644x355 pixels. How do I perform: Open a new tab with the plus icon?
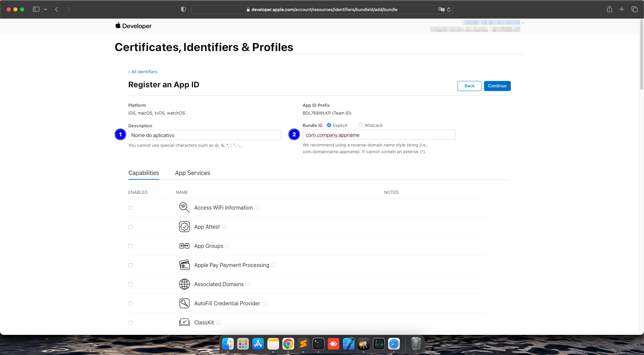(x=622, y=9)
